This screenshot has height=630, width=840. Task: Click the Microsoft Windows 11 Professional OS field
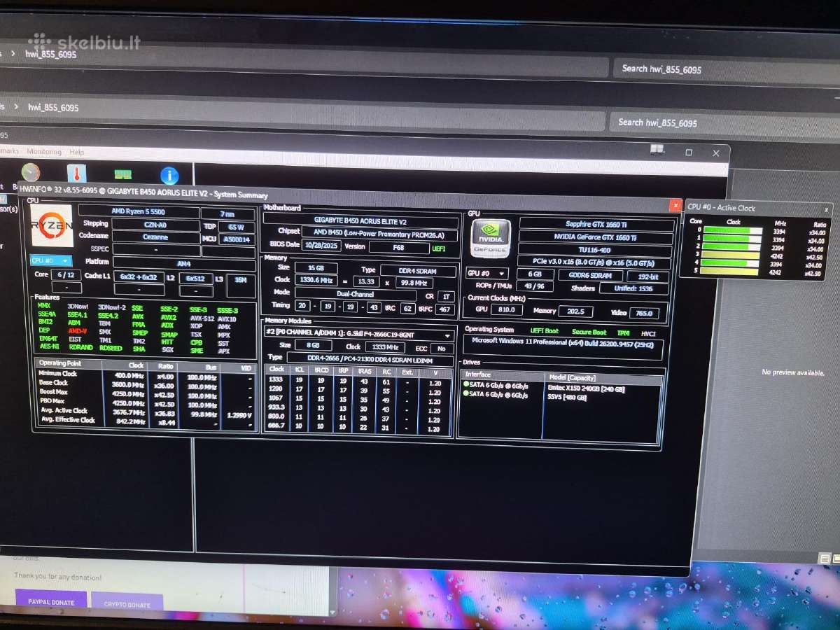point(563,346)
